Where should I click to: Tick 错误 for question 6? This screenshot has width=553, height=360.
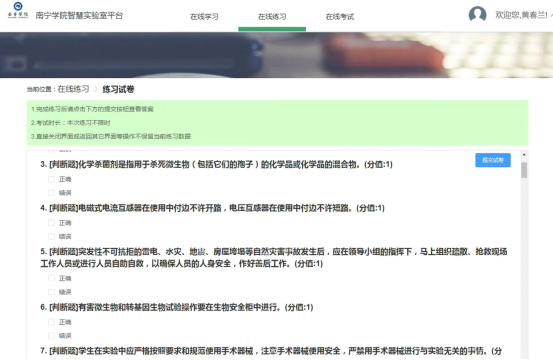tap(51, 335)
